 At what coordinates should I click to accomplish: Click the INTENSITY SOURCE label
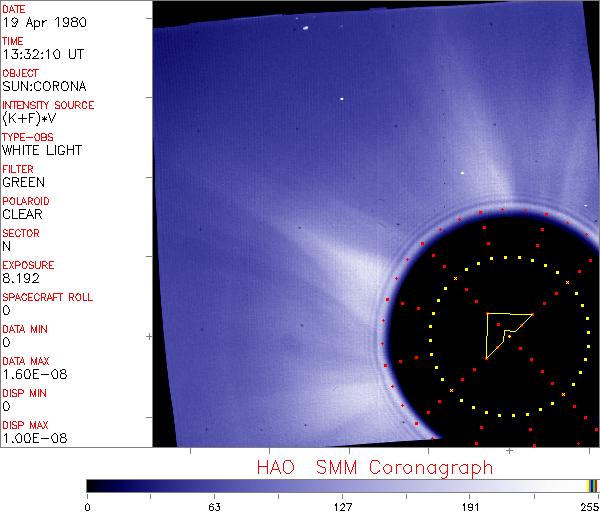[x=48, y=105]
